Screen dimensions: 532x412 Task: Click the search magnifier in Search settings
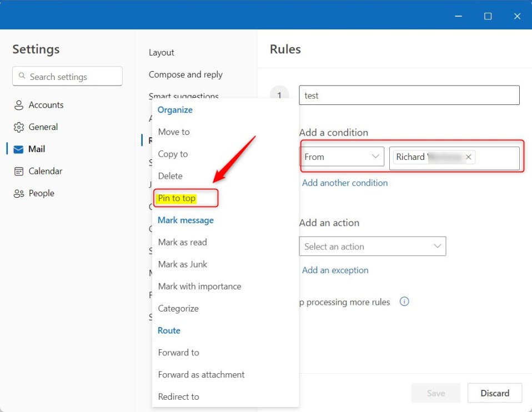[x=22, y=76]
